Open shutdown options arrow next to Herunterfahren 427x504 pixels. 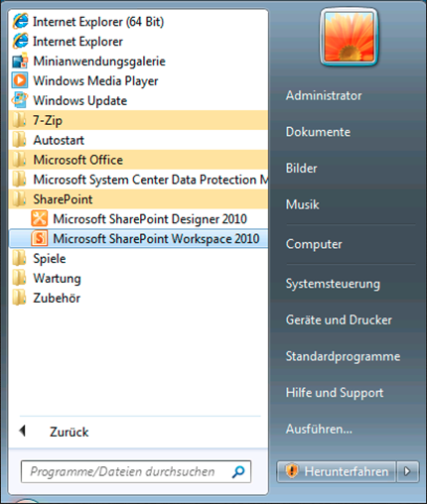point(407,471)
